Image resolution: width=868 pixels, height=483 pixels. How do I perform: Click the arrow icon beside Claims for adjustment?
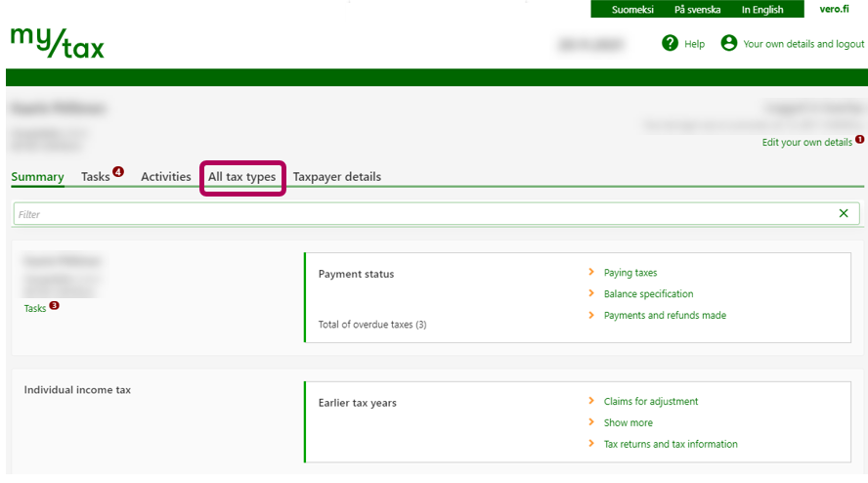(591, 401)
